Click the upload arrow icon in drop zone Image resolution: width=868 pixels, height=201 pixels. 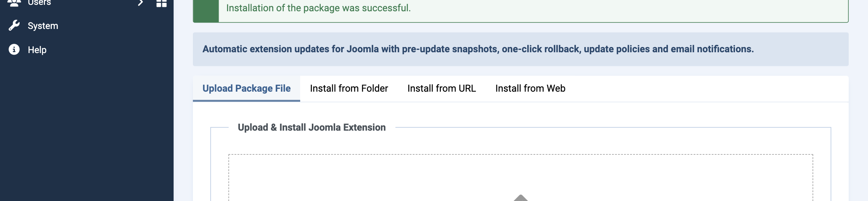point(521,198)
